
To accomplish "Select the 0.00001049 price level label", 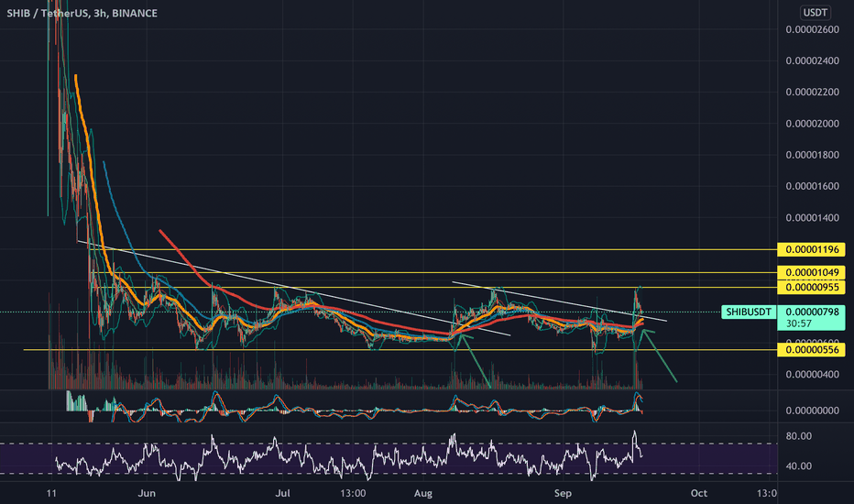I will 812,272.
